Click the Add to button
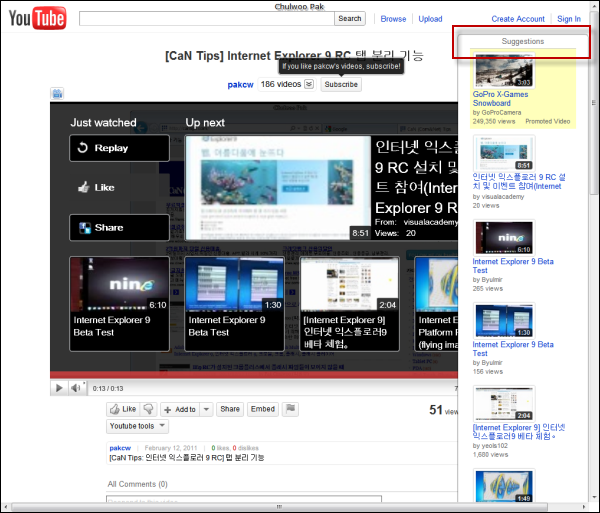The width and height of the screenshot is (600, 513). click(x=180, y=409)
